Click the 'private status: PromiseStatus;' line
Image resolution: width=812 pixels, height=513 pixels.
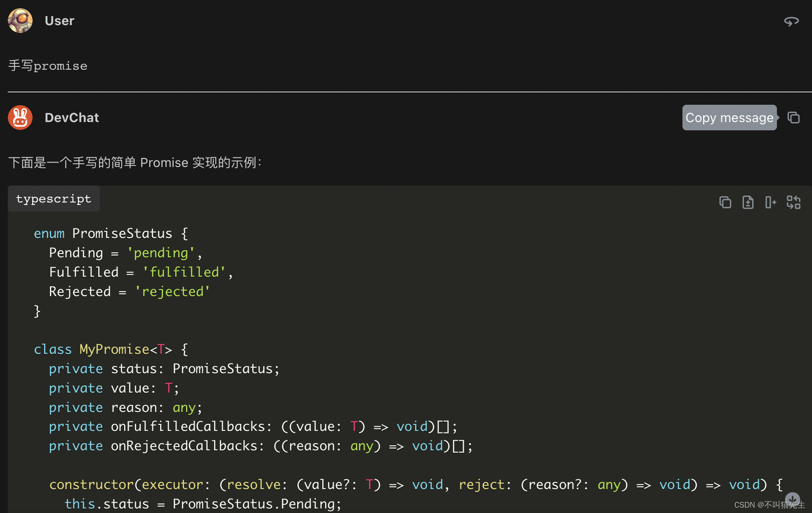pos(164,369)
